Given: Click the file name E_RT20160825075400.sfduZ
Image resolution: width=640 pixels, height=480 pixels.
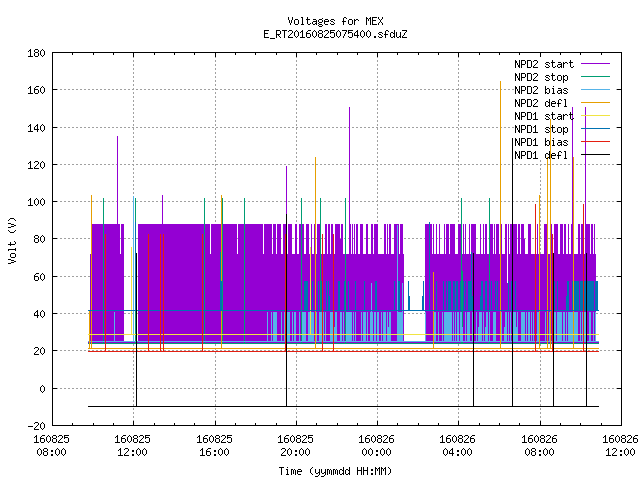Looking at the screenshot, I should 335,34.
